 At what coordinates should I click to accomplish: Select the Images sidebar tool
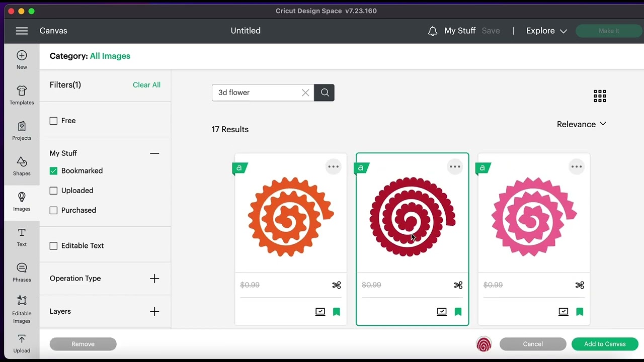[x=22, y=202]
